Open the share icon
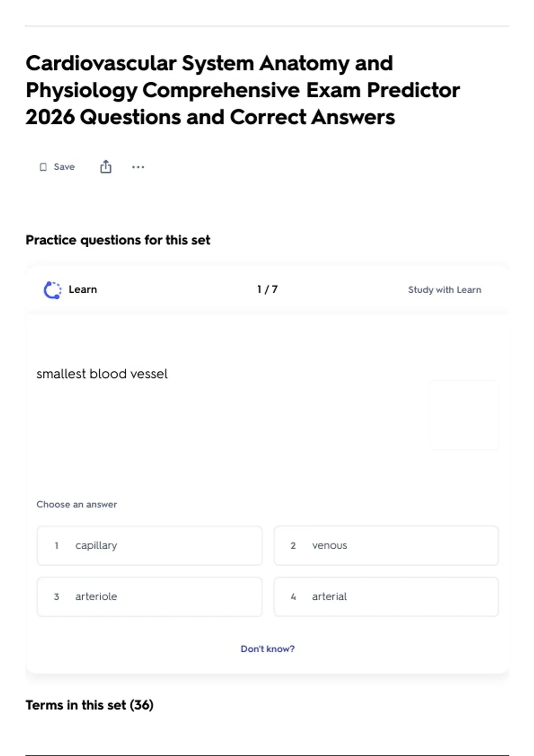Screen dimensions: 534x756 point(105,167)
